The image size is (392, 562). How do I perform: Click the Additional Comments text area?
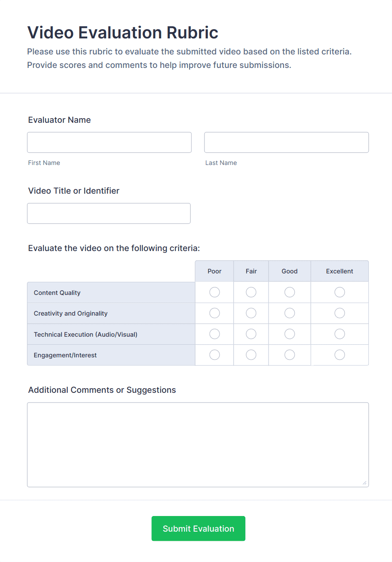(198, 444)
